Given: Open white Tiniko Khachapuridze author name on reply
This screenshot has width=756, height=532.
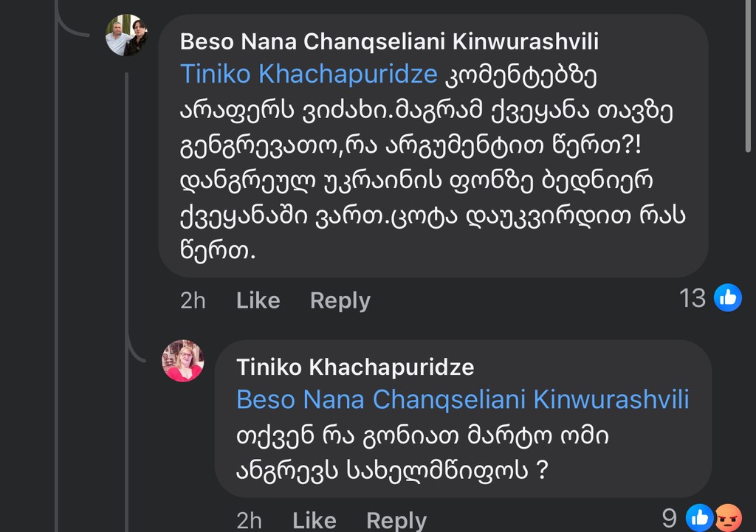Looking at the screenshot, I should tap(355, 367).
